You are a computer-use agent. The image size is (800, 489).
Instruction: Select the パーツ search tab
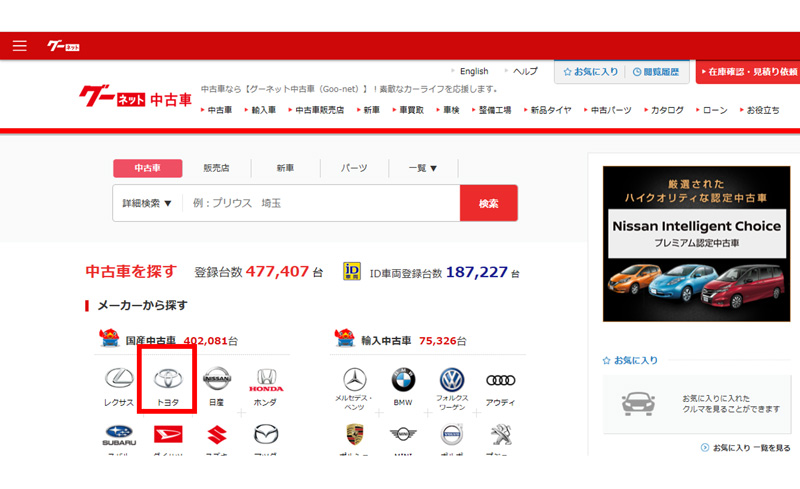click(x=354, y=168)
